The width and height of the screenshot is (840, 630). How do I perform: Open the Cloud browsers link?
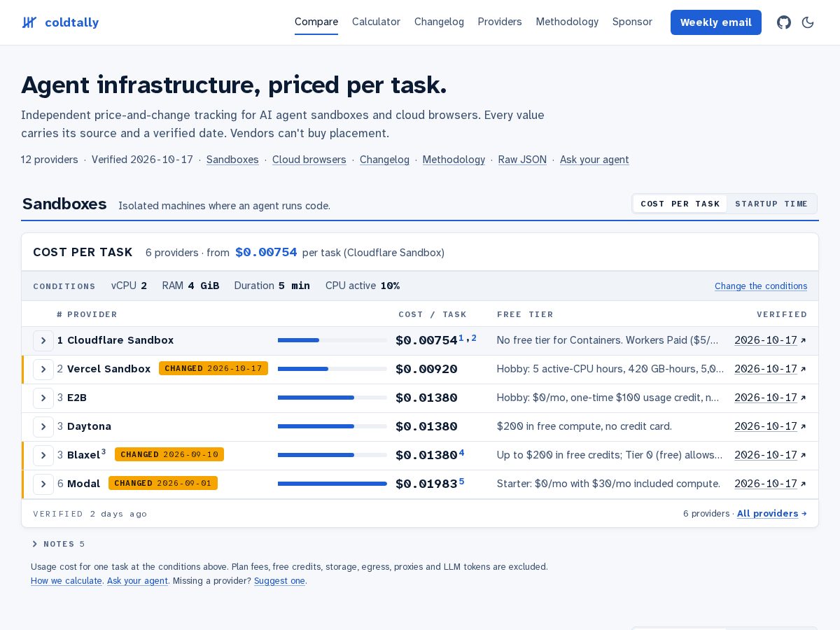[309, 160]
